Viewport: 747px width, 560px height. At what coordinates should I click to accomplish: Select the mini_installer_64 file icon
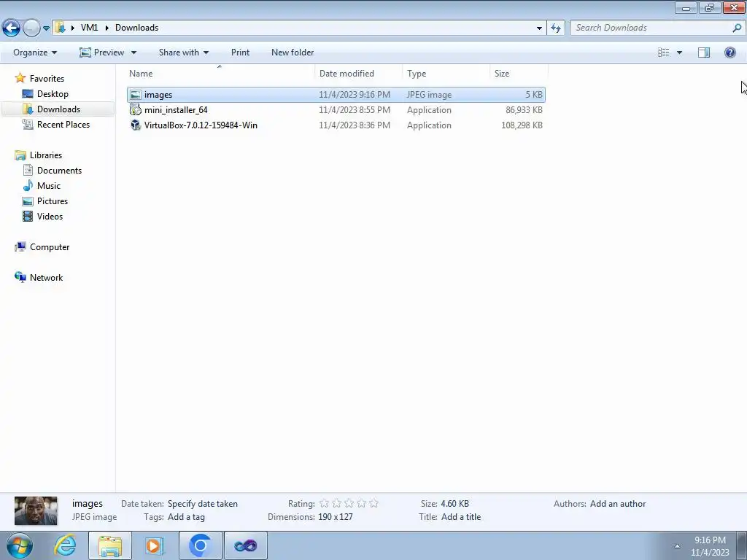(x=136, y=110)
